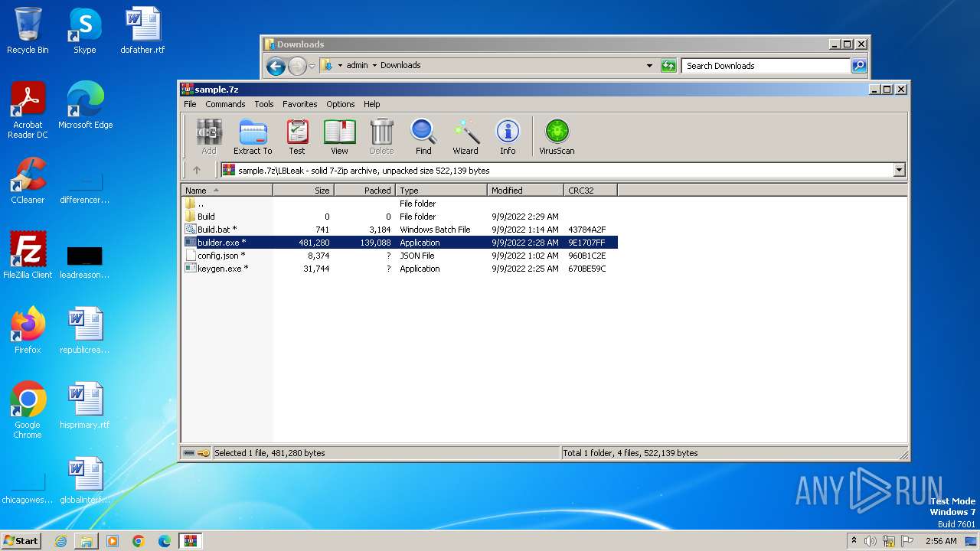The image size is (980, 551).
Task: Click the Extract To toolbar icon
Action: point(253,137)
